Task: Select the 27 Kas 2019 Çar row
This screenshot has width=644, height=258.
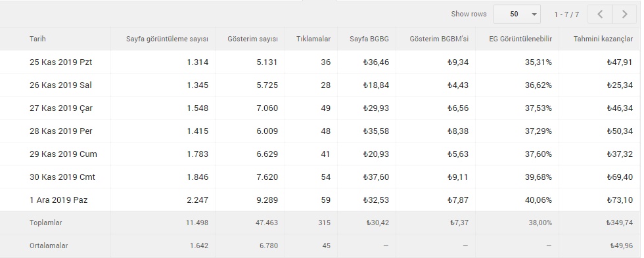Action: point(321,108)
